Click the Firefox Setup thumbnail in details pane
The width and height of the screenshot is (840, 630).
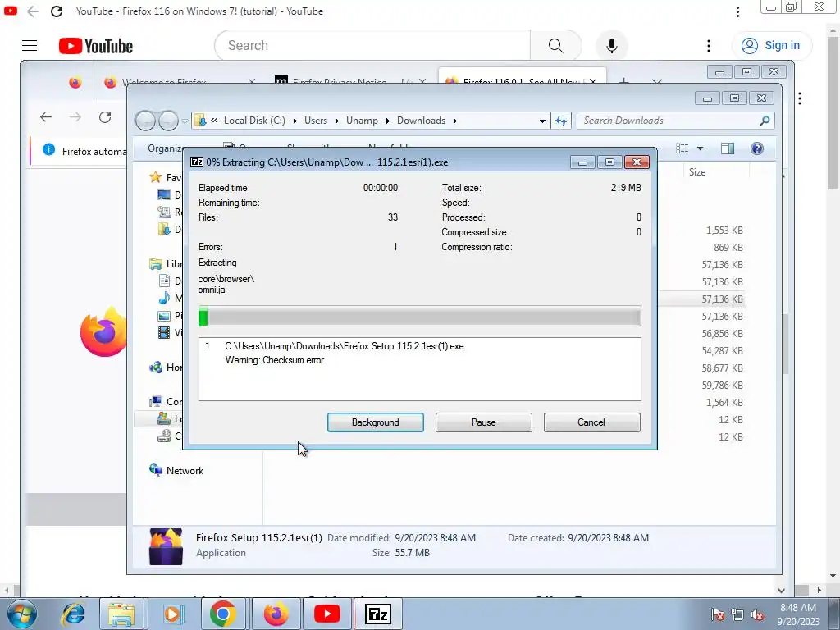[x=166, y=546]
